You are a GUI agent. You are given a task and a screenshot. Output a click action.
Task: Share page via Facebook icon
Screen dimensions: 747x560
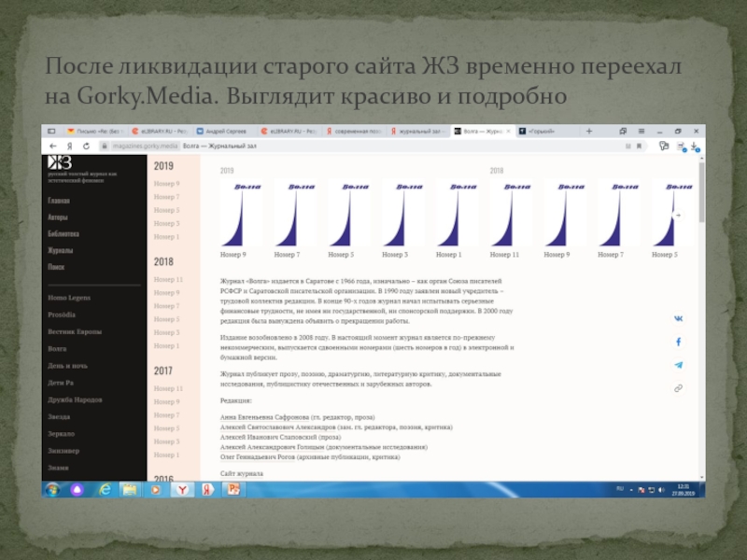(679, 342)
